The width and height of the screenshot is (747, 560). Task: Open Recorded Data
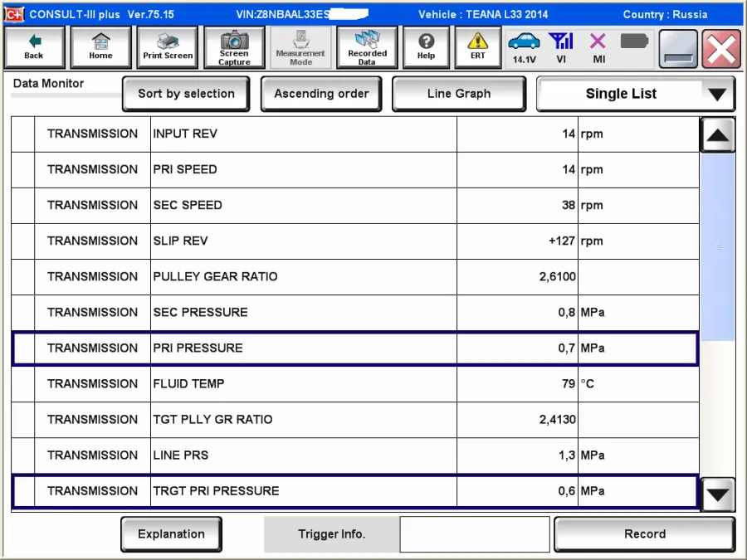[x=367, y=47]
